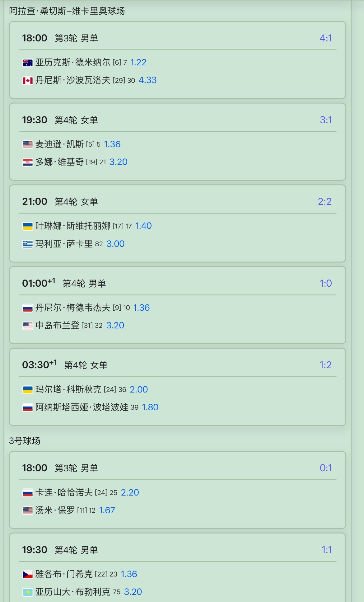The image size is (364, 602).
Task: Open player 丹尼尔·梅德韦杰夫
Action: [x=73, y=308]
